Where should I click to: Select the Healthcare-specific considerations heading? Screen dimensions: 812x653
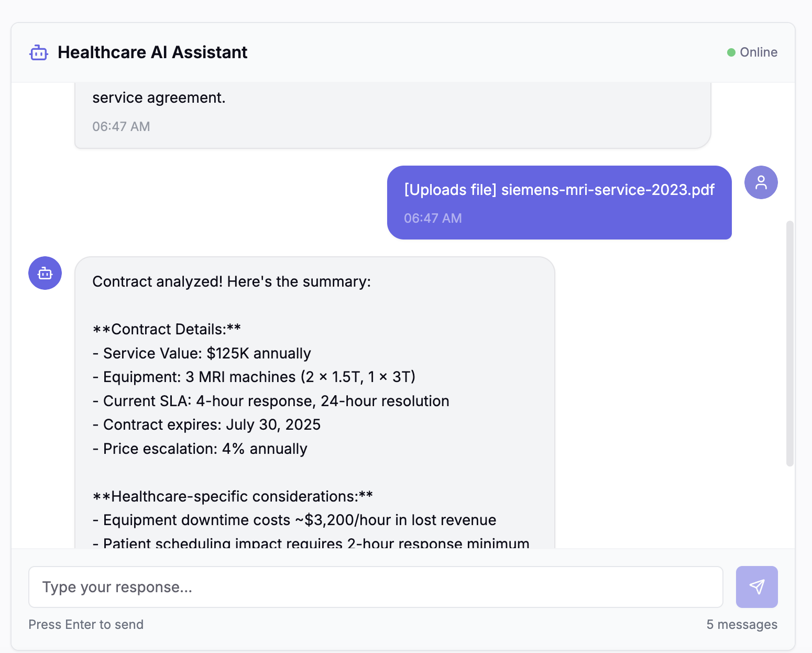click(x=232, y=496)
